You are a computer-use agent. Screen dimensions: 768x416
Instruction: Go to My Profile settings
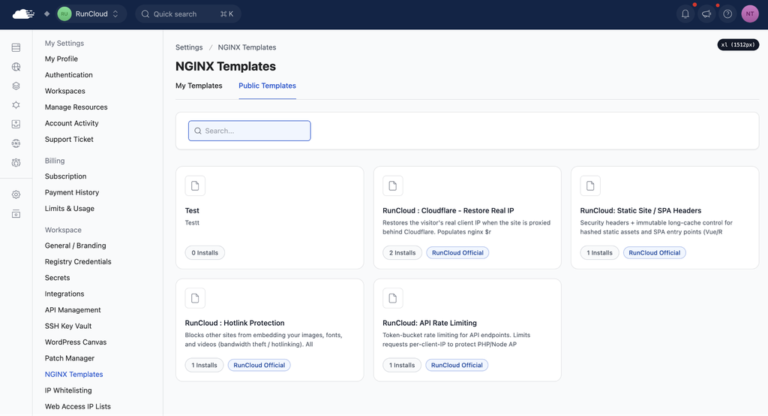point(61,59)
